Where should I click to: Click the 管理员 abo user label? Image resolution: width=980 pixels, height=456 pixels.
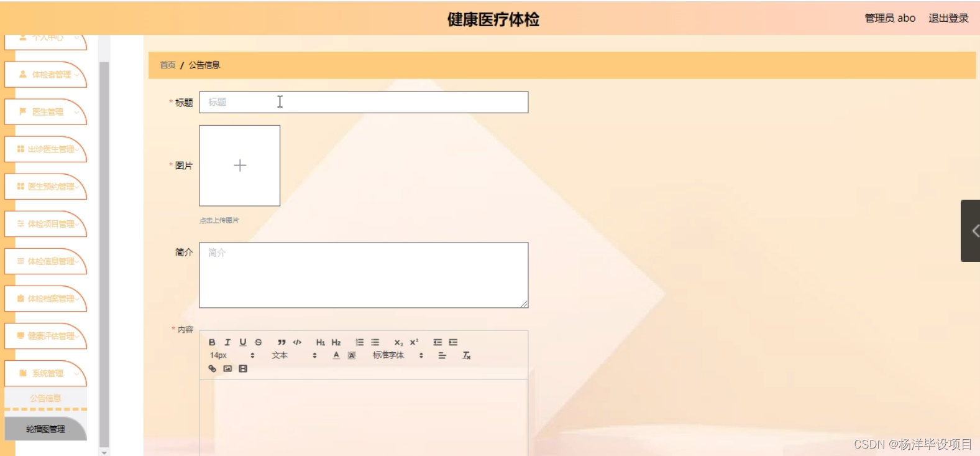point(890,18)
